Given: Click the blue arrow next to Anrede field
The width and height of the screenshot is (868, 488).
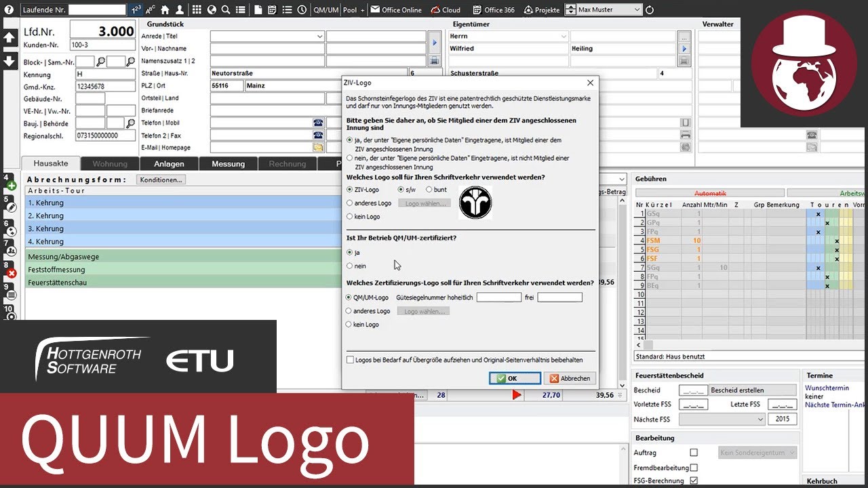Looking at the screenshot, I should pos(435,43).
